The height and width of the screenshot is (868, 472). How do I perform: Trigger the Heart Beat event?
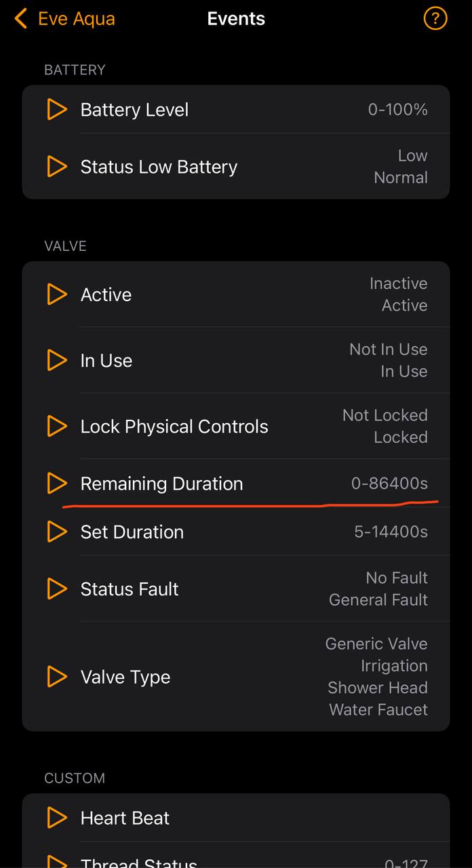pos(57,818)
